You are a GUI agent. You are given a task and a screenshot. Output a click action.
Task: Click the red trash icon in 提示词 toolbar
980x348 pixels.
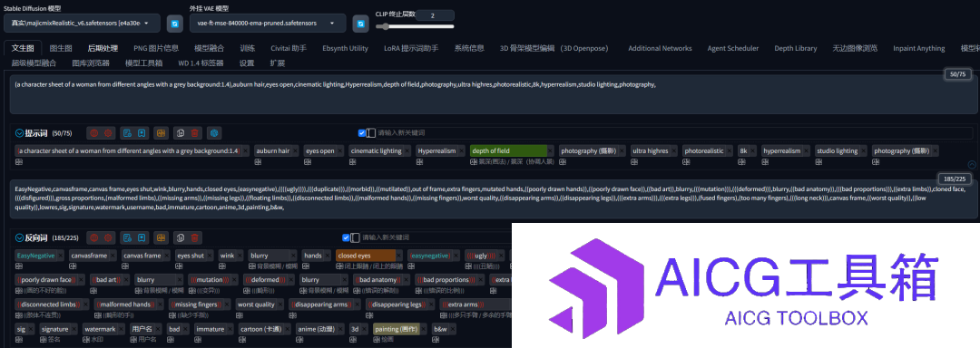click(x=195, y=133)
